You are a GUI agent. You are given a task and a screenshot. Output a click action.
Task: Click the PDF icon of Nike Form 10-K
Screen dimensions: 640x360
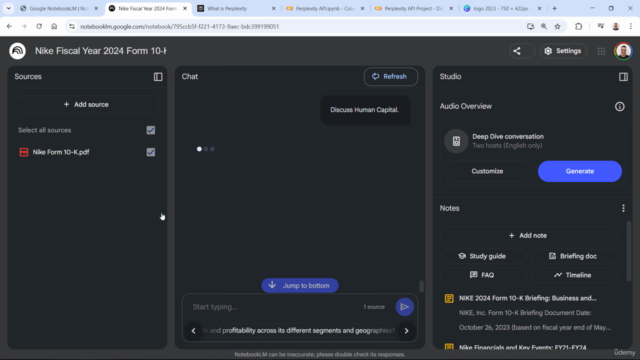[24, 152]
